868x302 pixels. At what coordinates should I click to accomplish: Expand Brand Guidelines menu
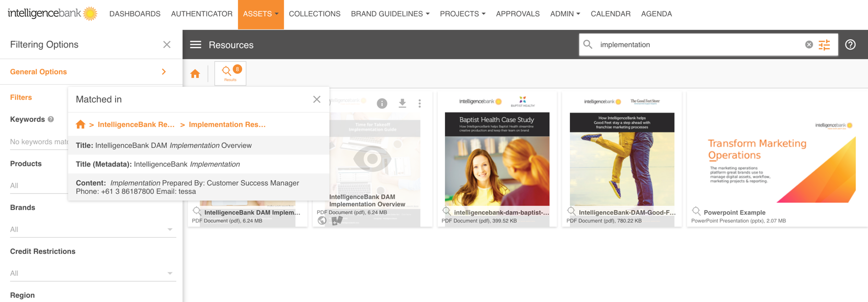(390, 14)
